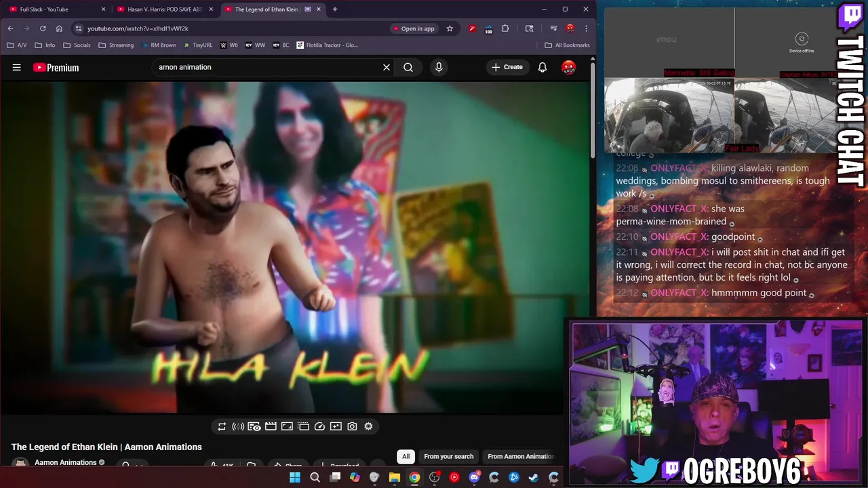This screenshot has width=868, height=488.
Task: Open the Chrome profile avatar
Action: point(570,28)
